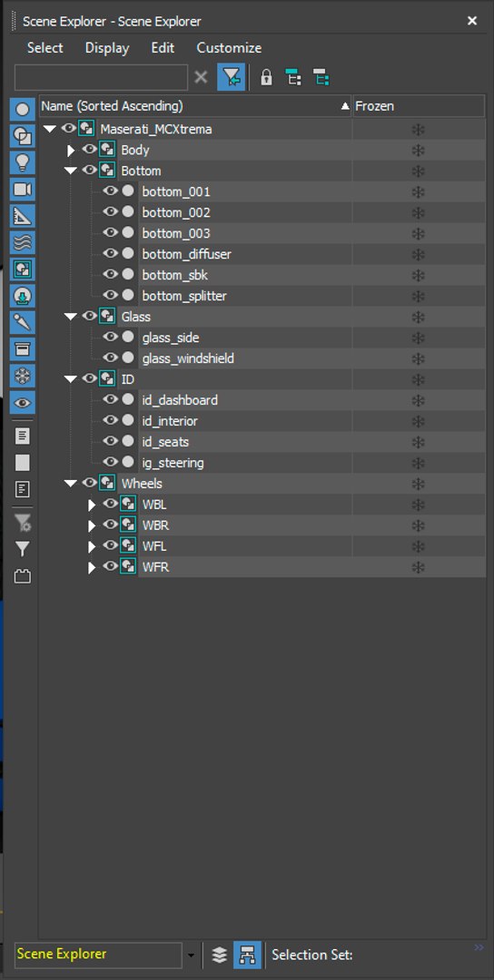Click the plain funnel filter icon
Viewport: 494px width, 980px height.
tap(23, 549)
